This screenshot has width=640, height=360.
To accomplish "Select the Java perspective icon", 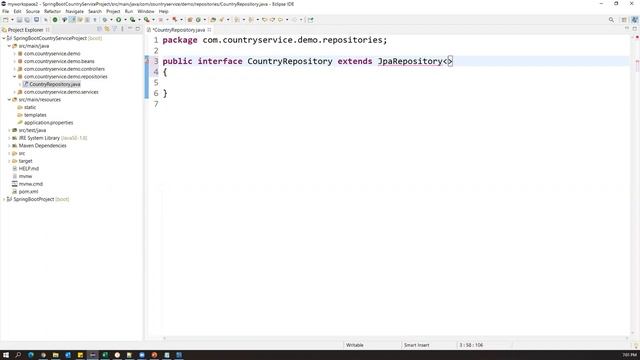I will coord(634,20).
